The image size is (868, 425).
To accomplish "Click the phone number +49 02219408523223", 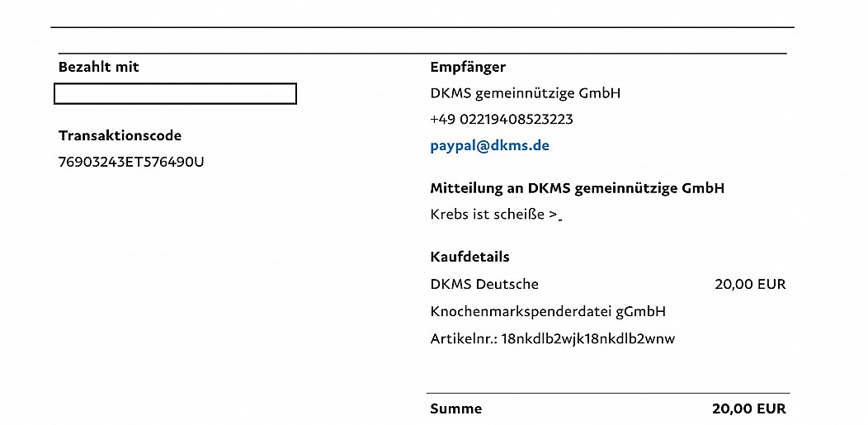I will tap(502, 120).
